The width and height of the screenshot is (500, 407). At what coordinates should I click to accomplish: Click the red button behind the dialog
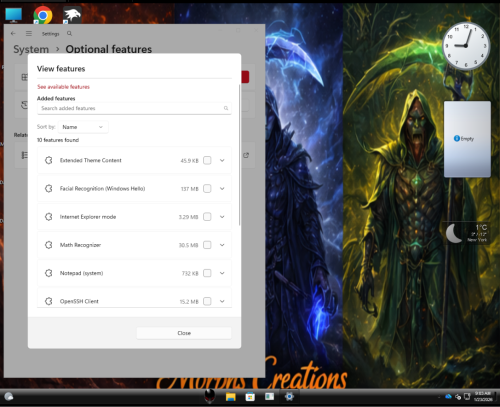click(245, 77)
